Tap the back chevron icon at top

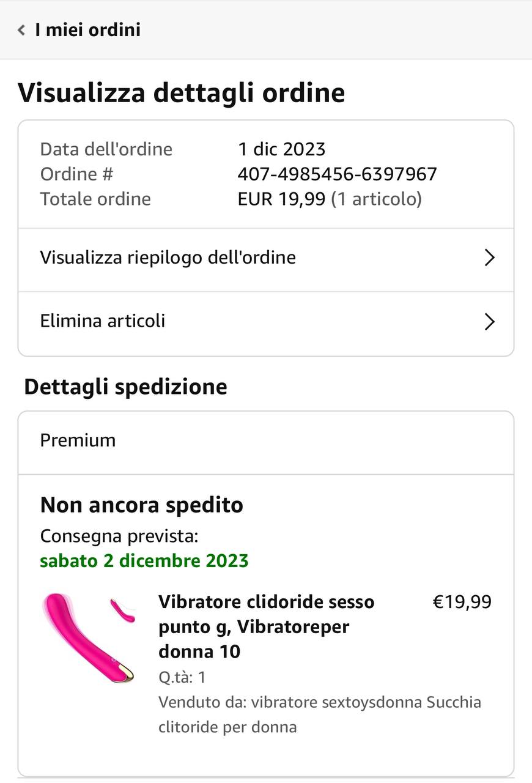tap(22, 30)
